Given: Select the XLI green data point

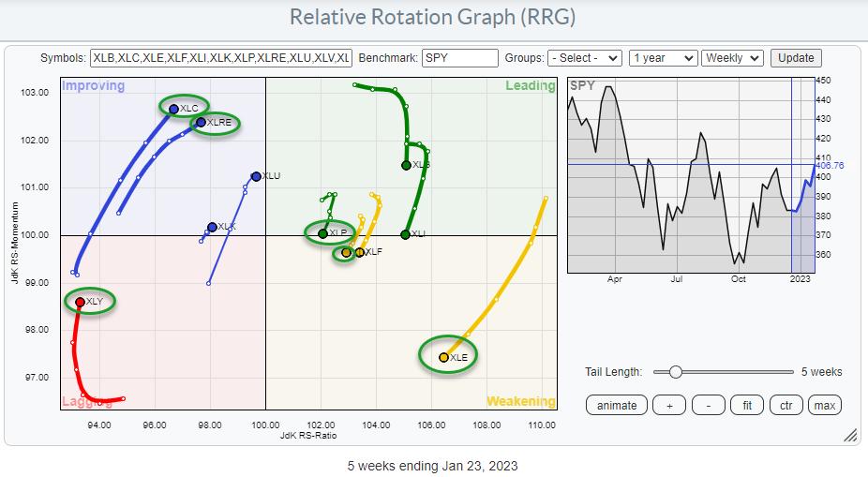Looking at the screenshot, I should [405, 234].
